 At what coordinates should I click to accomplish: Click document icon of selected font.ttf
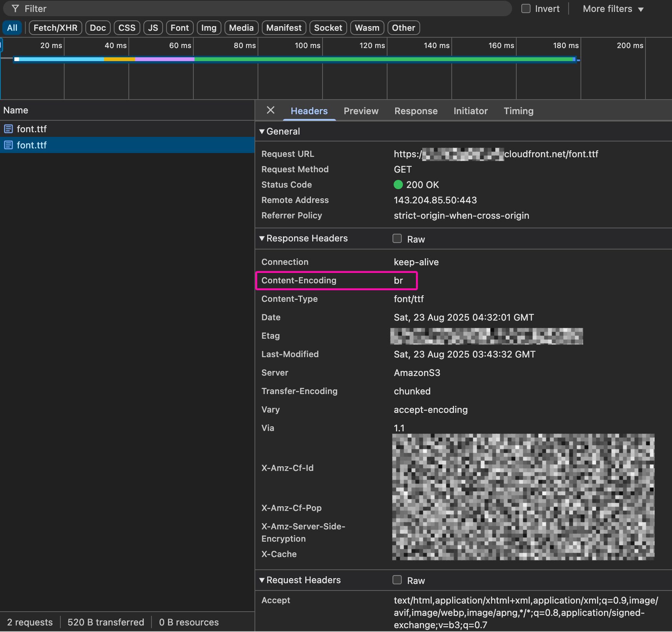8,145
